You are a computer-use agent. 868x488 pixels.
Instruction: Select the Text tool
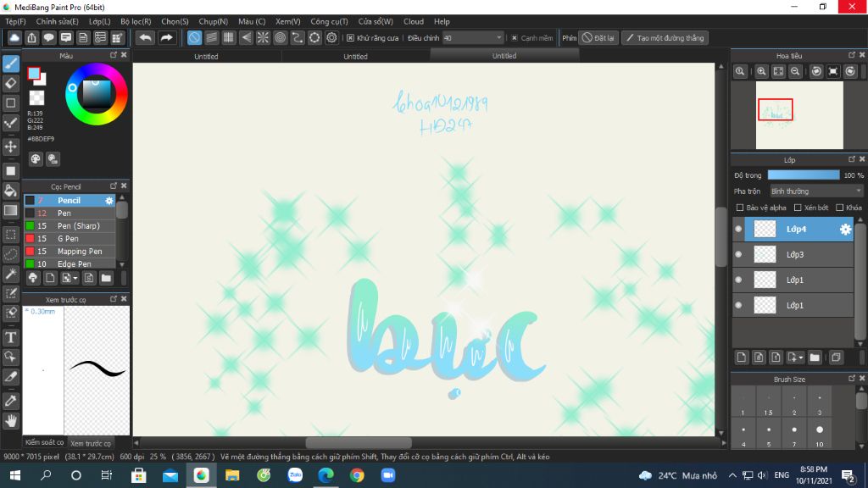tap(10, 337)
